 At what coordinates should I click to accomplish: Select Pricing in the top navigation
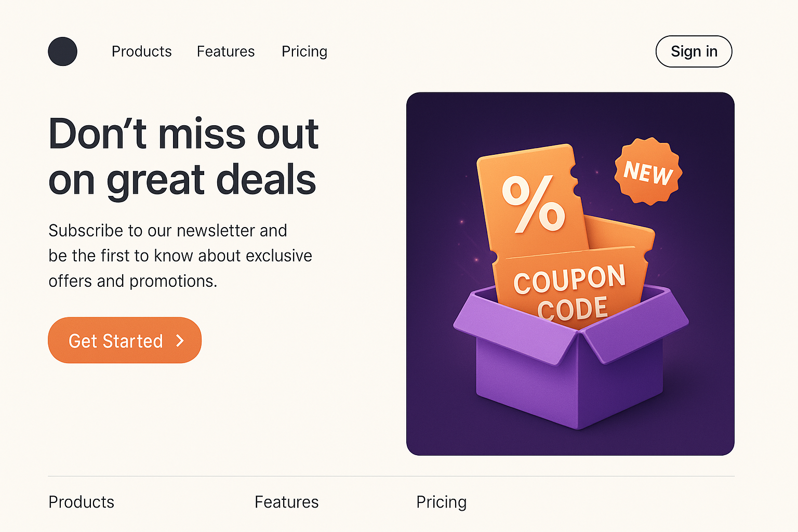304,51
